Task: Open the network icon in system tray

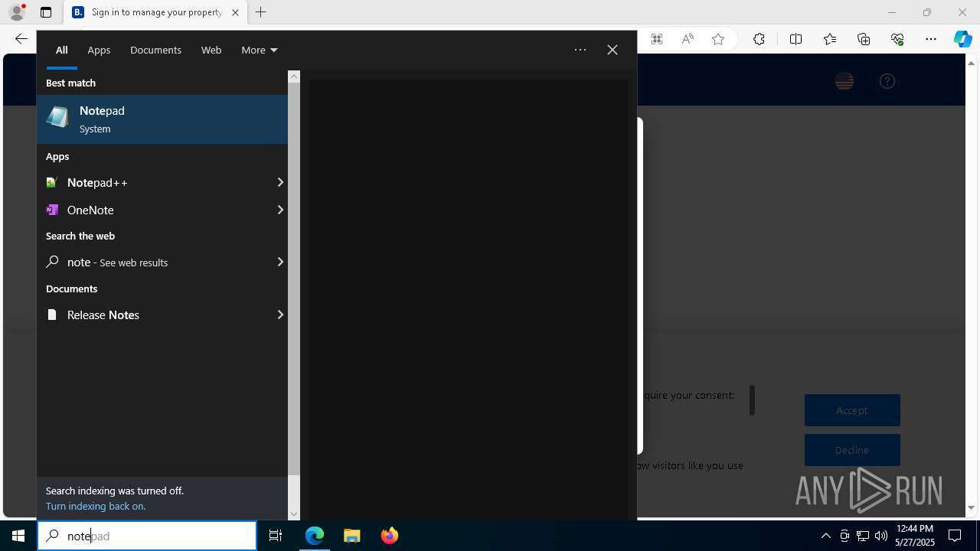Action: tap(863, 536)
